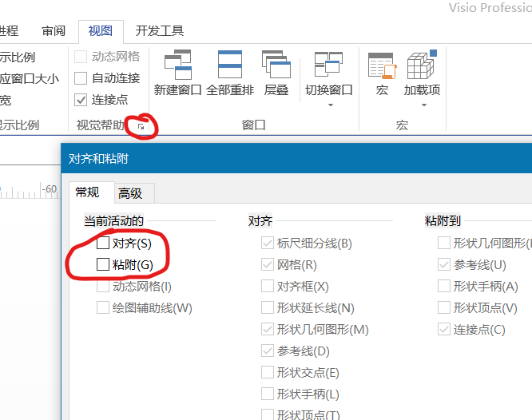This screenshot has width=532, height=420.
Task: Toggle the 自动连接 checkbox in the ribbon
Action: [81, 78]
